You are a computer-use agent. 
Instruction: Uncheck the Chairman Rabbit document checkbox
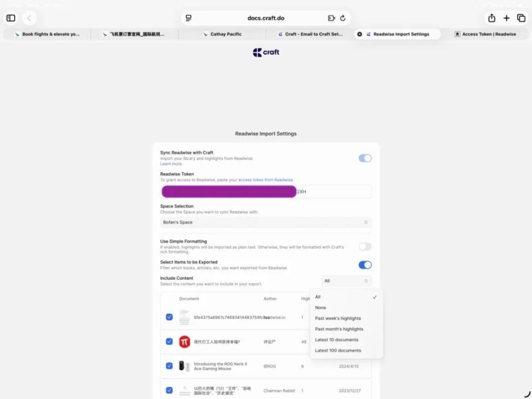170,390
